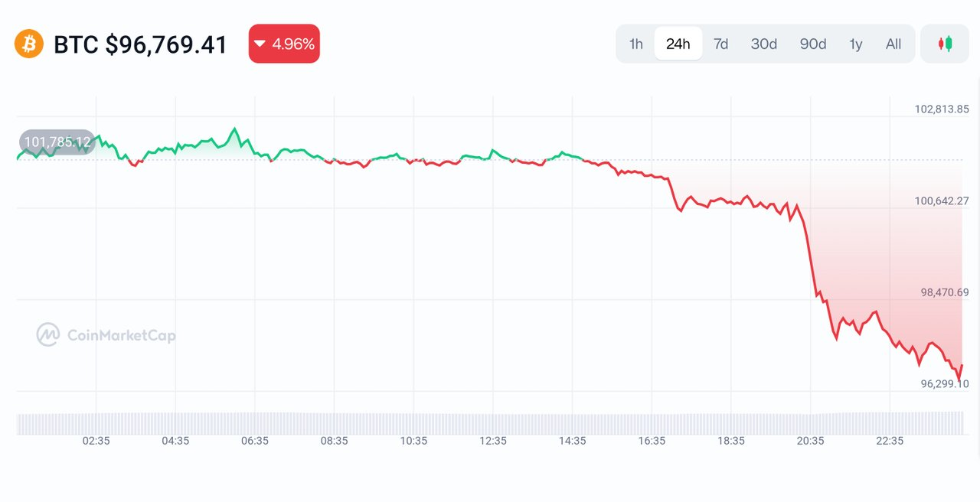Show the 90d price history
This screenshot has width=980, height=502.
tap(812, 44)
